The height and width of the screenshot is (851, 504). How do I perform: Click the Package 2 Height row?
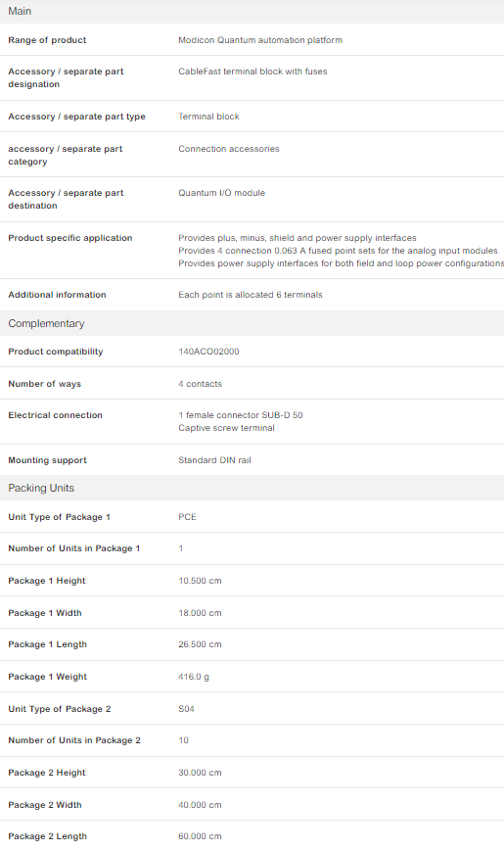pos(252,773)
